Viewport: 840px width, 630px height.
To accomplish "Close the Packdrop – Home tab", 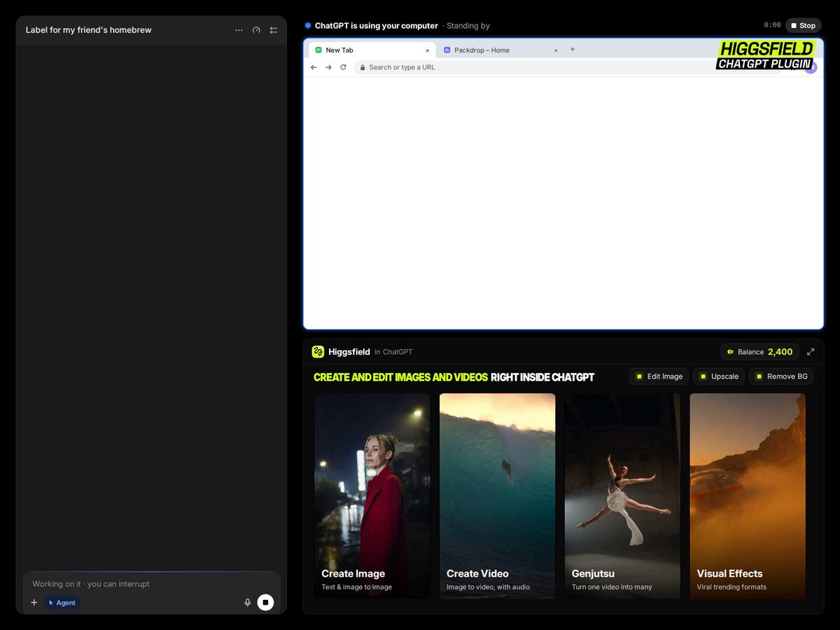I will [556, 50].
